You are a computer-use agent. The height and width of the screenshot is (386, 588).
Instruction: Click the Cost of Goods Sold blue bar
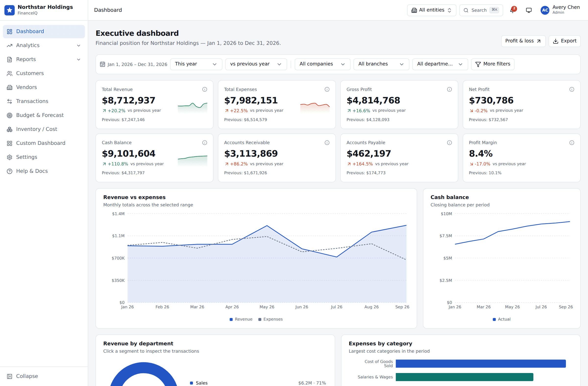coord(480,363)
